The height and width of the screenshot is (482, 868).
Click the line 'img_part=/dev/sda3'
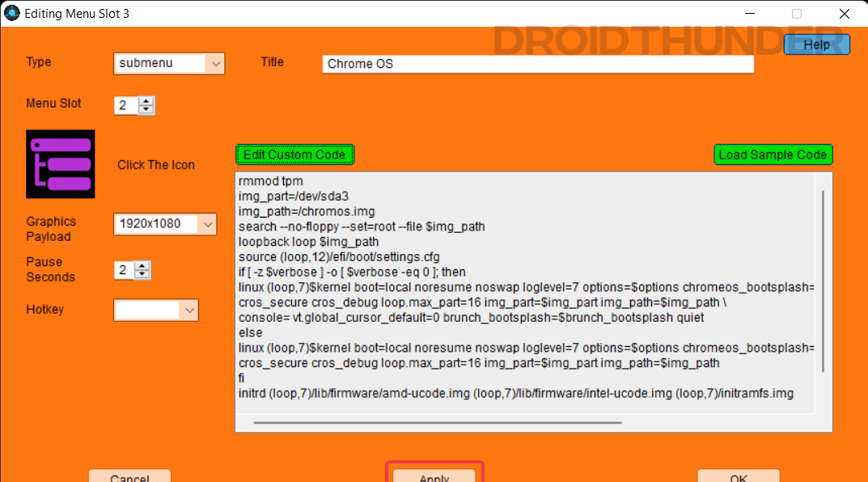click(294, 197)
